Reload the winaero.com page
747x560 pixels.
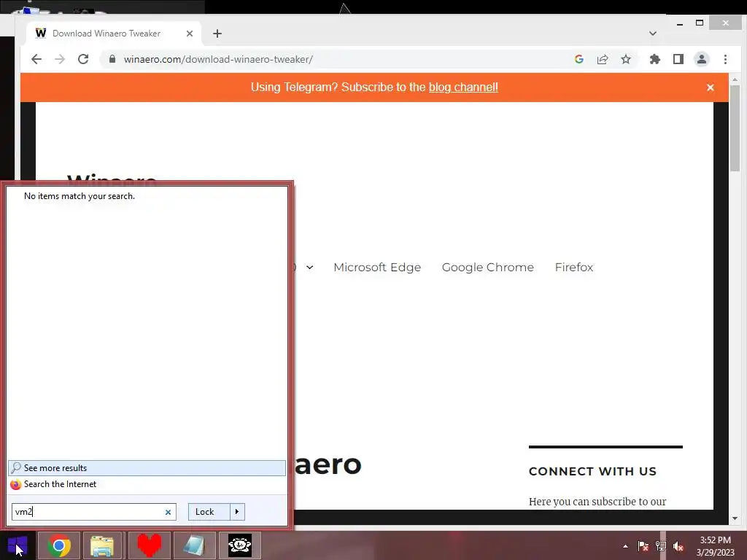click(x=83, y=59)
